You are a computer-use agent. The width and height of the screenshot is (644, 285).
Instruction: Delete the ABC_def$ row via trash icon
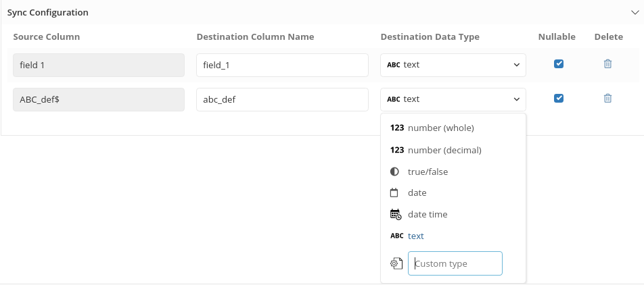607,99
